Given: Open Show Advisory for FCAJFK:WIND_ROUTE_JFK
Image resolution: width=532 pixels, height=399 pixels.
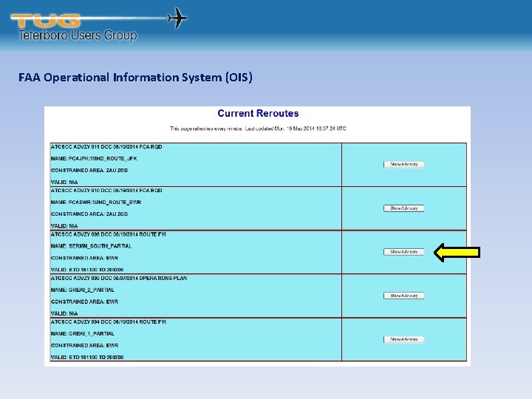Looking at the screenshot, I should click(403, 165).
